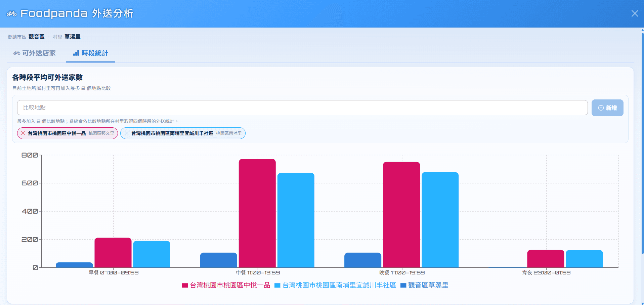Click the 800 value on the y-axis
Screen dimensions: 644x305
click(x=30, y=155)
